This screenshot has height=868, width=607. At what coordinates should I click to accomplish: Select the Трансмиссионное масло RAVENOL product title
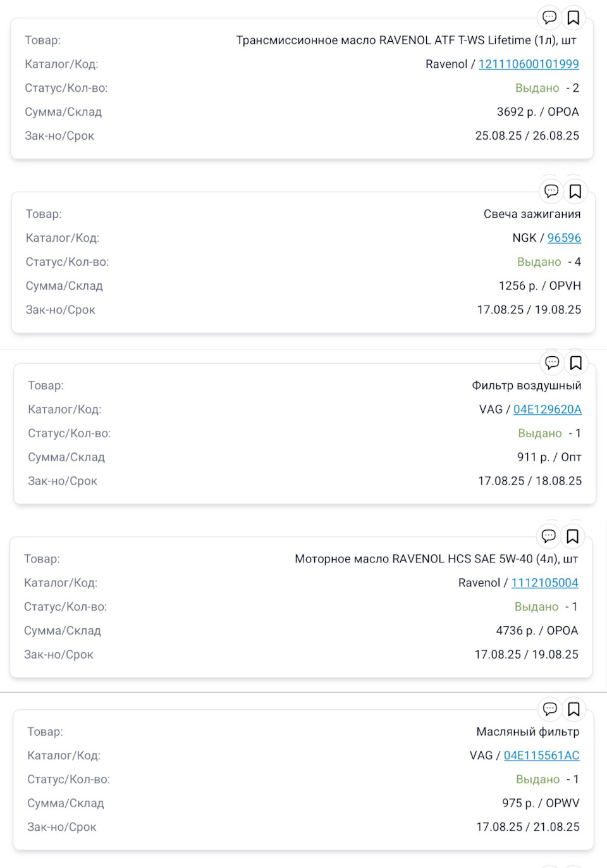coord(406,40)
